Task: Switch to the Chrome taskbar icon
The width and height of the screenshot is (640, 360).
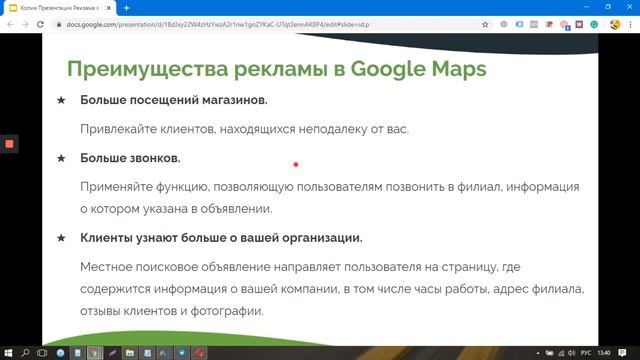Action: tap(94, 353)
